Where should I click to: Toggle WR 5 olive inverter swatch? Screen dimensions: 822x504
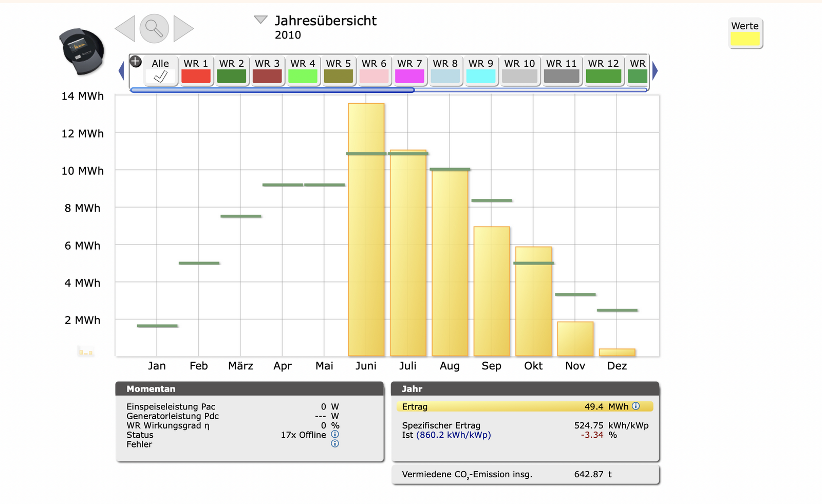(x=339, y=77)
